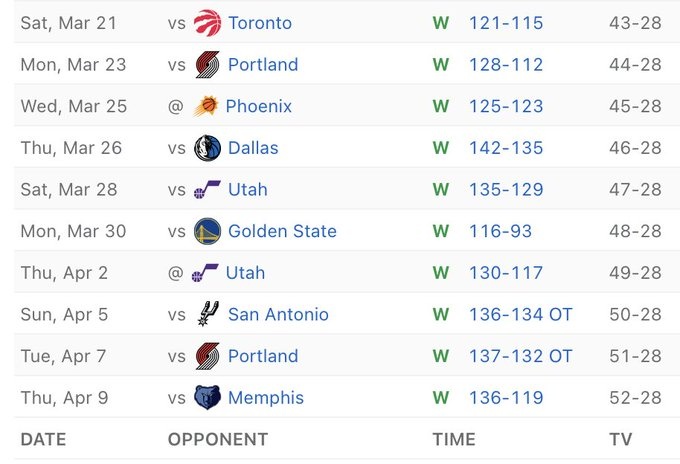
Task: Click Utah Jazz logo in Mar 28 row
Action: click(x=205, y=190)
